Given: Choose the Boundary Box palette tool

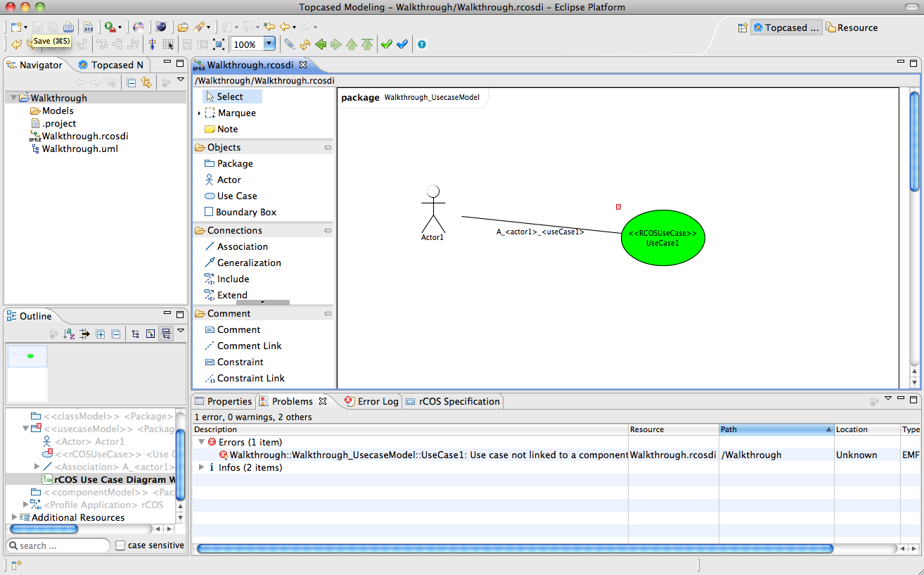Looking at the screenshot, I should click(x=240, y=212).
